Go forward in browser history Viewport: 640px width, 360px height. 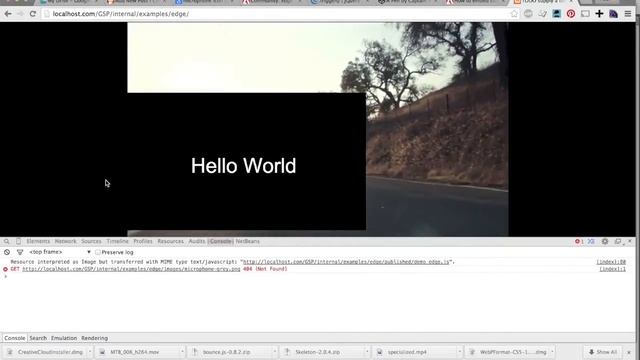pos(20,14)
